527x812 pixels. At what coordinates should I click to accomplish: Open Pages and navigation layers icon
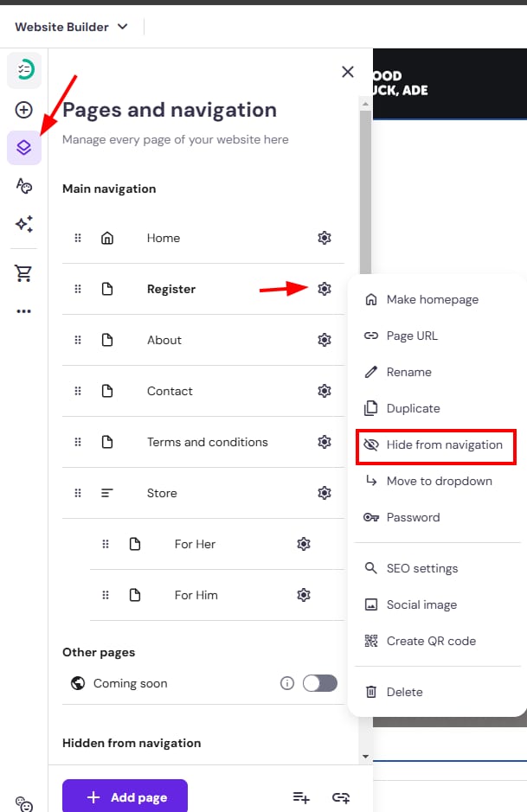(24, 148)
